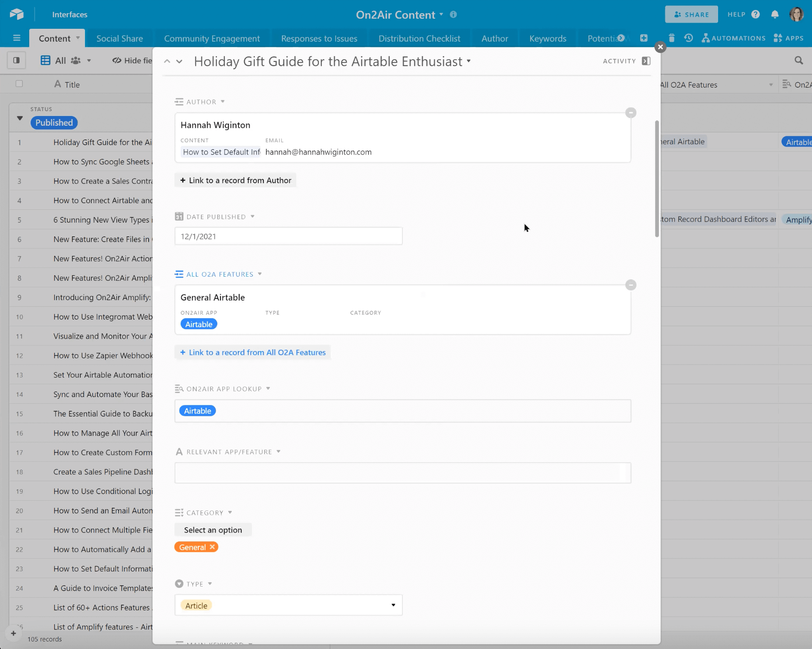Open the tables hamburger menu
The height and width of the screenshot is (649, 812).
(x=17, y=38)
